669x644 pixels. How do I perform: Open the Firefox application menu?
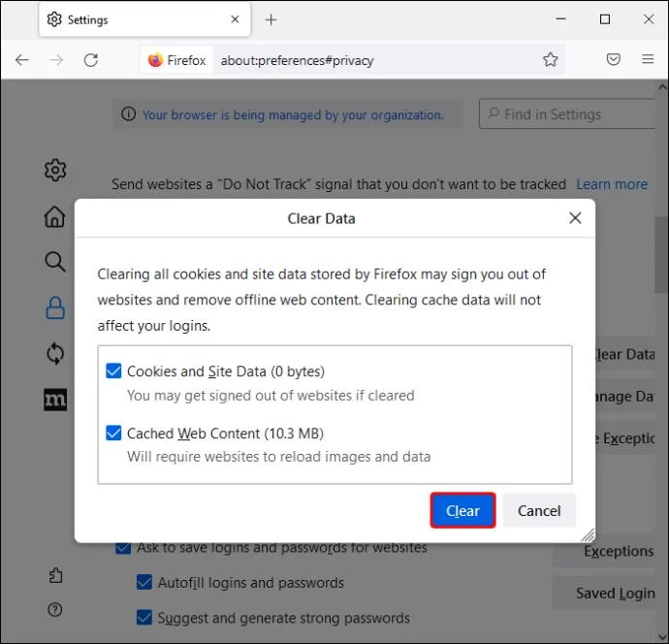[647, 60]
